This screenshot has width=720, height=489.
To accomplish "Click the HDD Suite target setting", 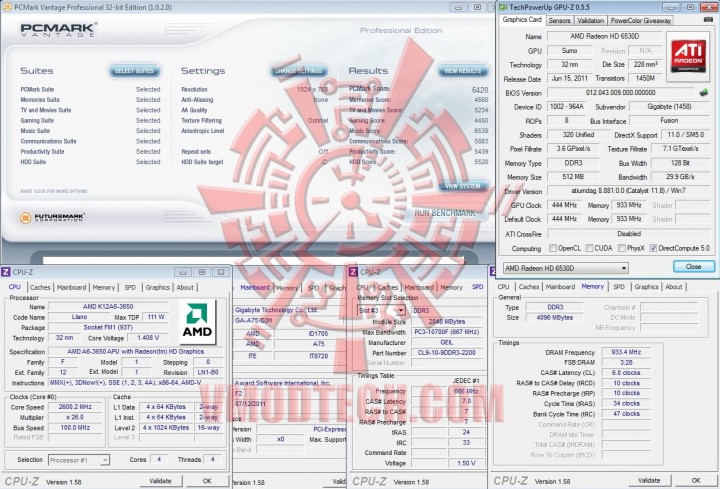I will (254, 162).
